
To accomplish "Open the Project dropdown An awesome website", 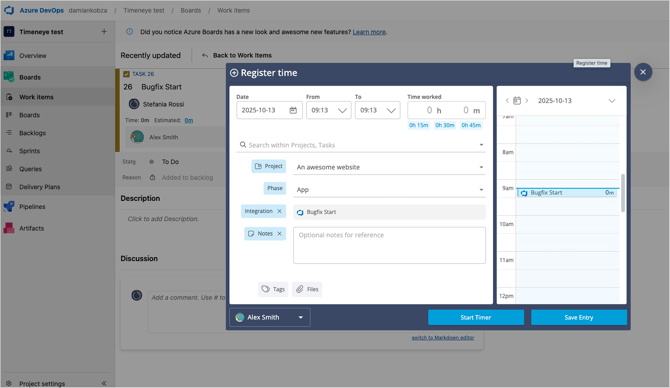I will pos(389,167).
